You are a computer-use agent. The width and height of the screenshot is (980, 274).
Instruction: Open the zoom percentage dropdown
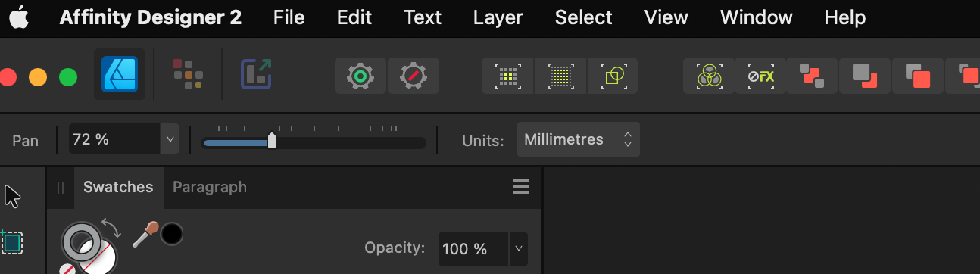170,139
